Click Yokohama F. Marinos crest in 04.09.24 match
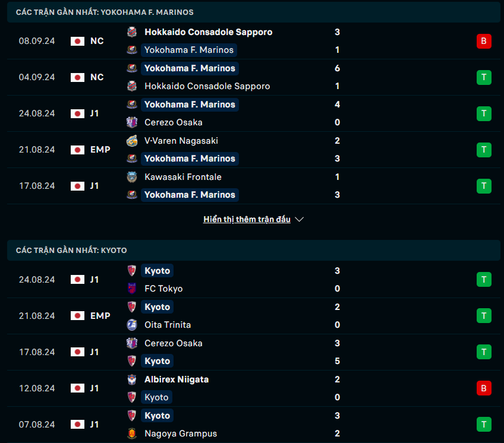The height and width of the screenshot is (443, 504). pos(132,68)
